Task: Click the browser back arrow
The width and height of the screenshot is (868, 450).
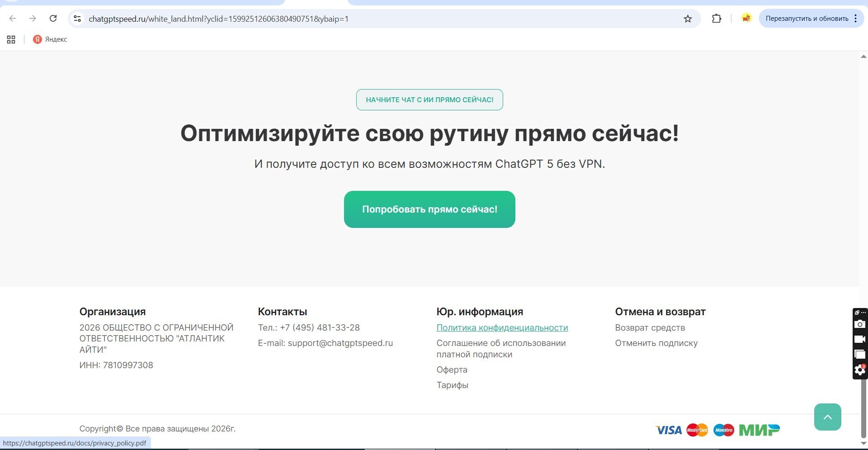Action: pyautogui.click(x=13, y=19)
